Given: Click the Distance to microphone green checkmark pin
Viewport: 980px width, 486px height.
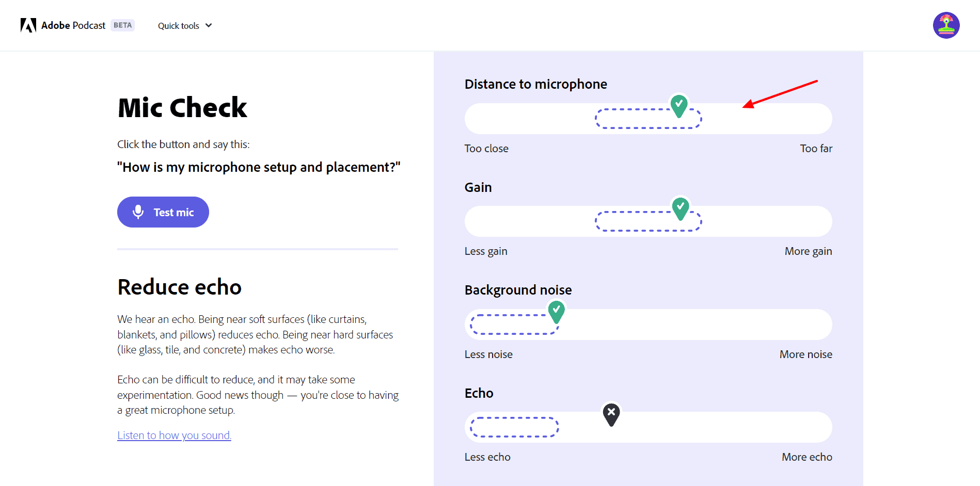Looking at the screenshot, I should [679, 105].
